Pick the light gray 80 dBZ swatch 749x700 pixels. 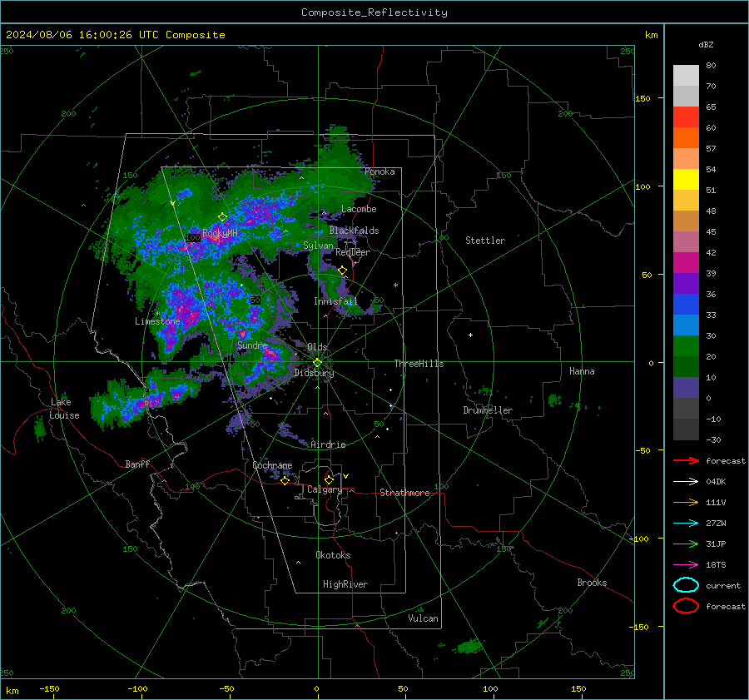686,75
